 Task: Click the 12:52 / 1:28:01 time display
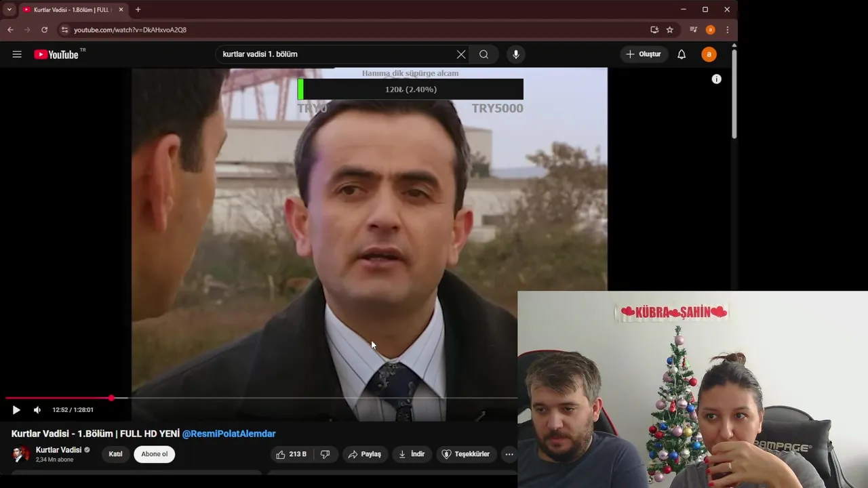pos(73,410)
